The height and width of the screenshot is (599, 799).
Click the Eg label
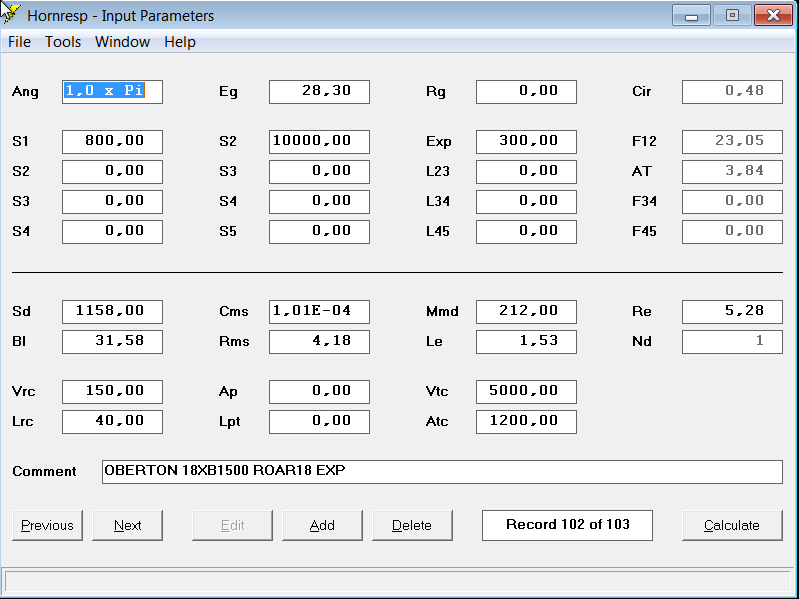[228, 92]
